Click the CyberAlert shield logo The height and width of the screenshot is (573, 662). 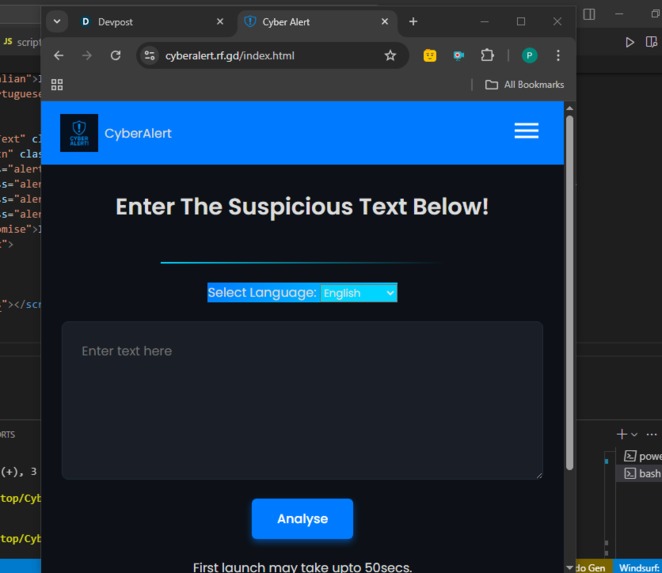pos(79,133)
